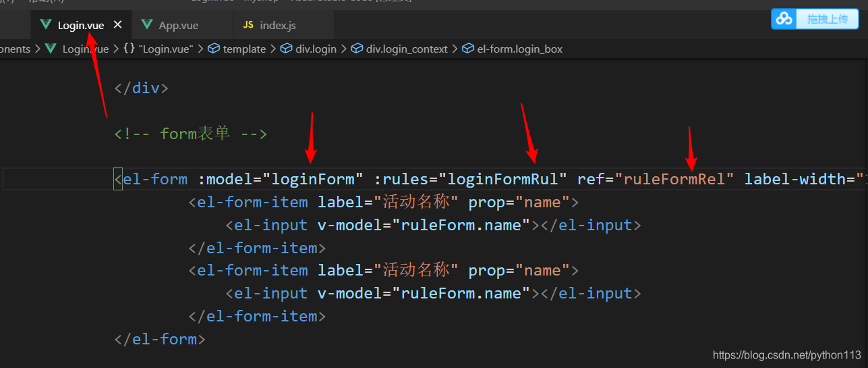Image resolution: width=868 pixels, height=368 pixels.
Task: Click the first v-model="ruleForm.name" attribute
Action: [x=424, y=225]
